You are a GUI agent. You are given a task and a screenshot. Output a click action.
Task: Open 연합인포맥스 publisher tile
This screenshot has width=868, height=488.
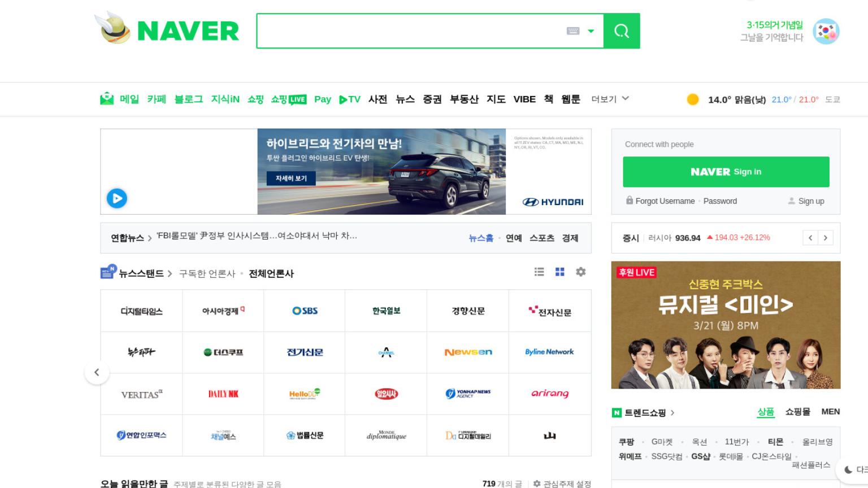(x=141, y=435)
